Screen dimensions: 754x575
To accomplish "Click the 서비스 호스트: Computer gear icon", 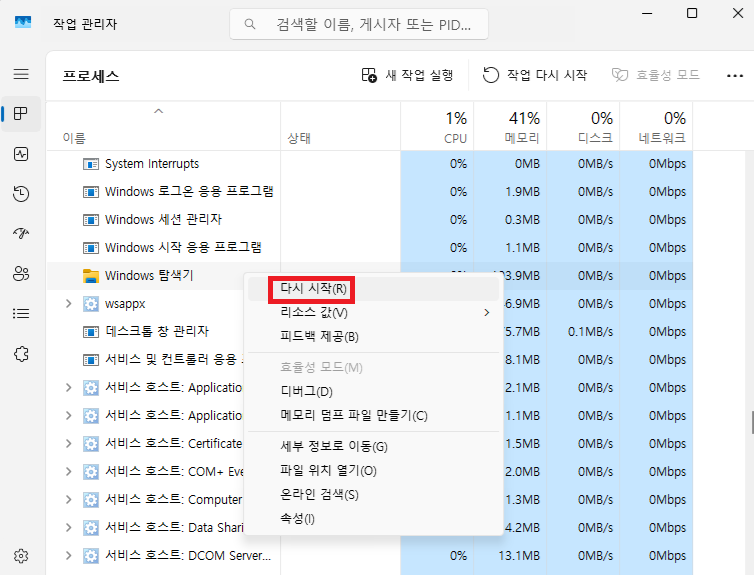I will click(x=91, y=500).
